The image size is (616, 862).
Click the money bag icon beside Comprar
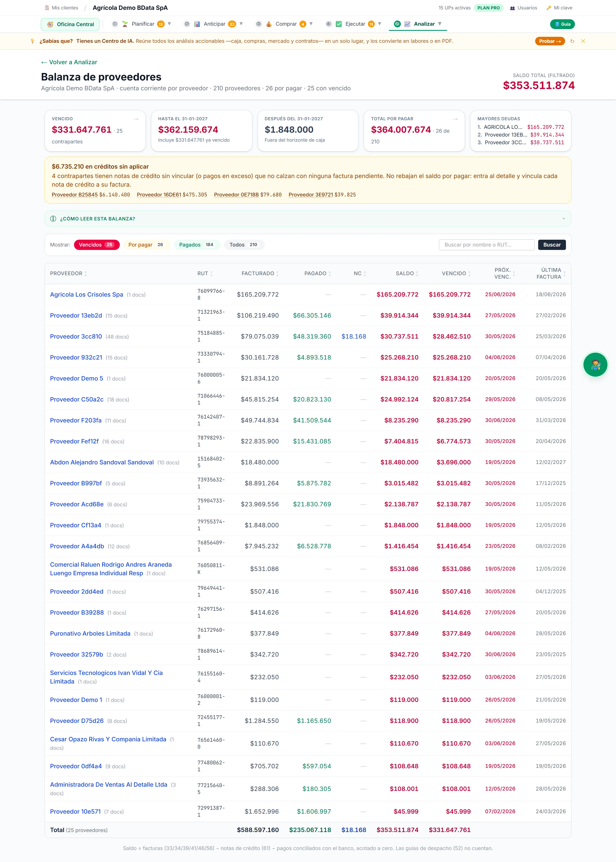click(x=269, y=24)
